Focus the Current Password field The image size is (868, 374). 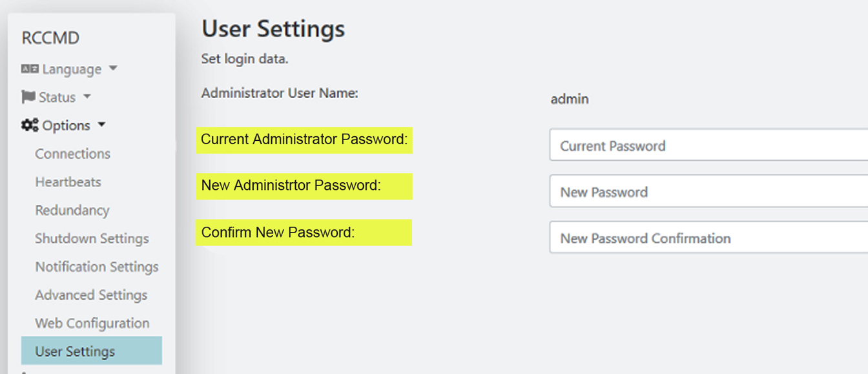(707, 146)
